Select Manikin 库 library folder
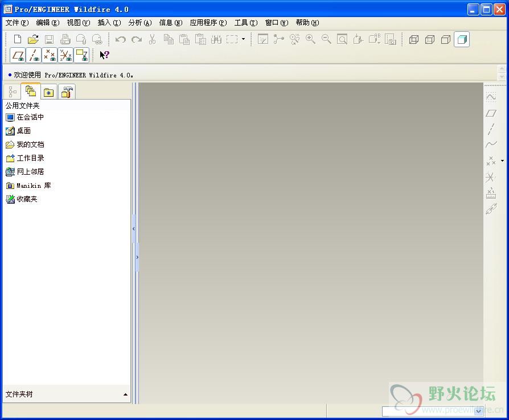 (28, 186)
